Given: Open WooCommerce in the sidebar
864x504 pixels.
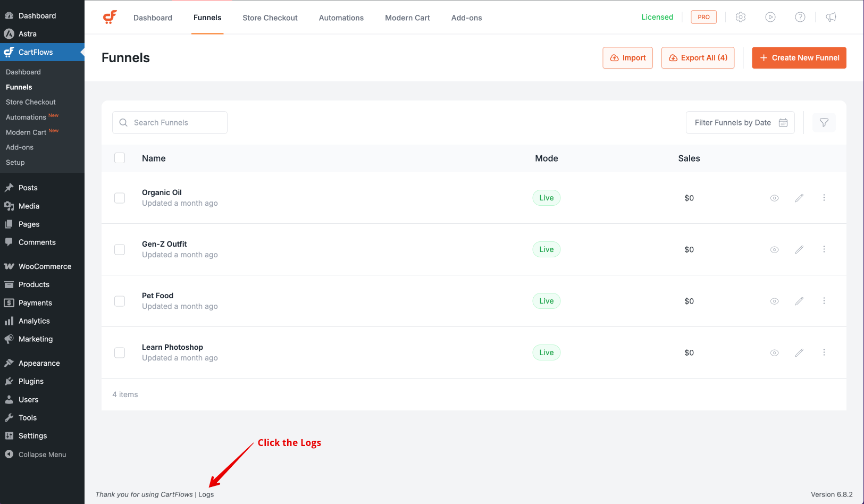Looking at the screenshot, I should pos(42,266).
